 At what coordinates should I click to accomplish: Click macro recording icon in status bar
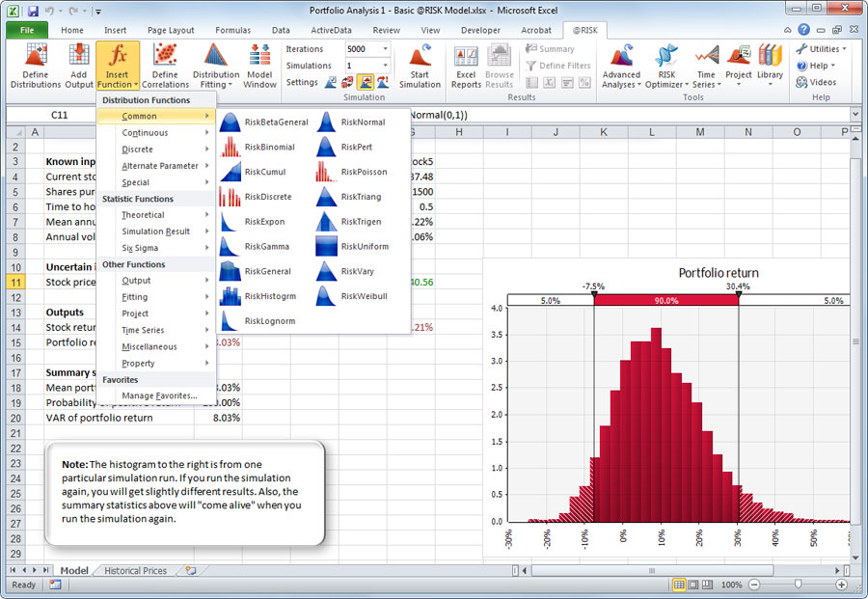(55, 585)
